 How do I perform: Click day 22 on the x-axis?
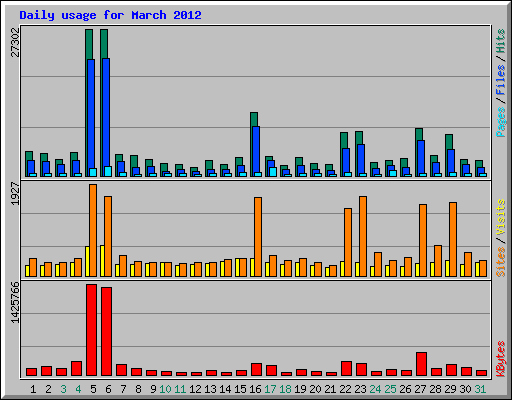click(345, 389)
